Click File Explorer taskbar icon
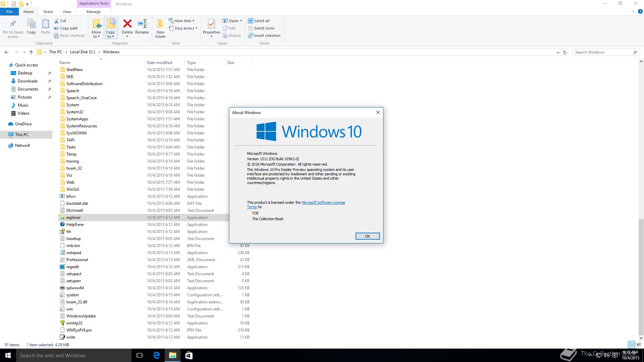 pyautogui.click(x=172, y=355)
